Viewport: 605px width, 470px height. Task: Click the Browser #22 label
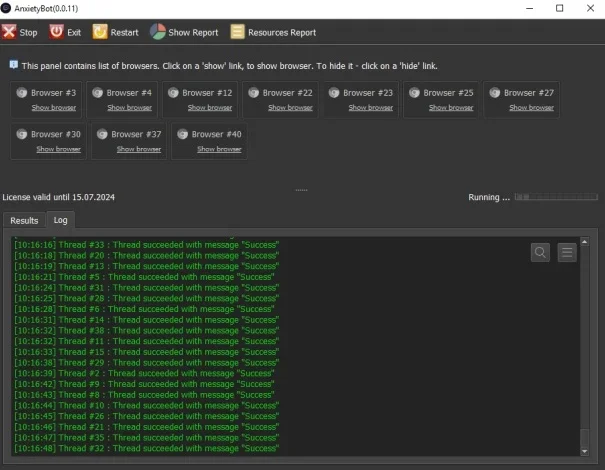point(287,93)
